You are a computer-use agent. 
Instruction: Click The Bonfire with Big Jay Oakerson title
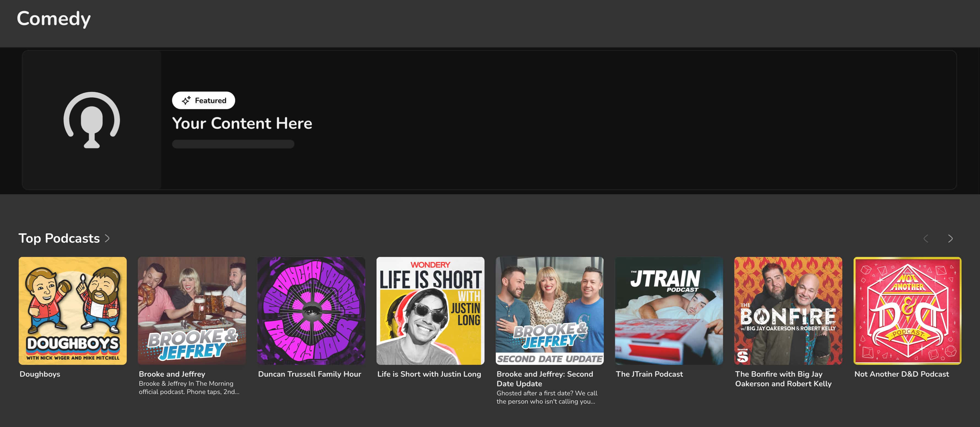click(x=783, y=379)
